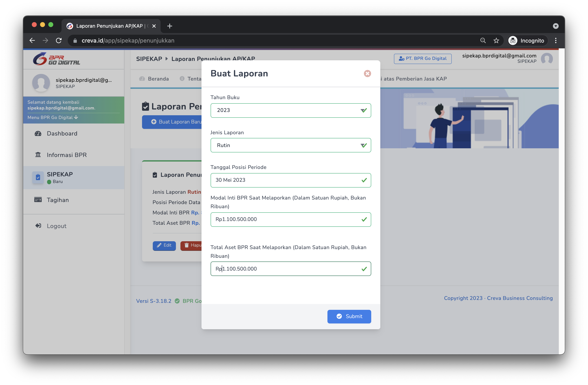The image size is (588, 385).
Task: Click the Buat Laporan Baru button
Action: (x=172, y=122)
